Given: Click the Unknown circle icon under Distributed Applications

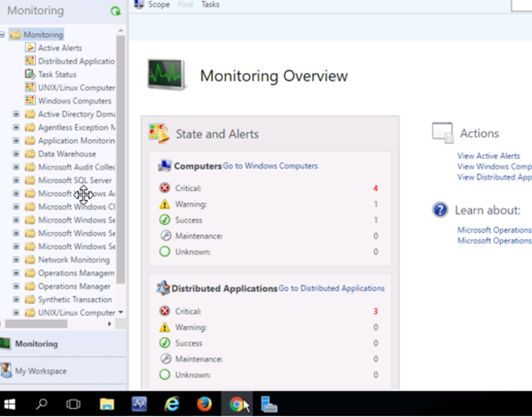Looking at the screenshot, I should coord(164,374).
